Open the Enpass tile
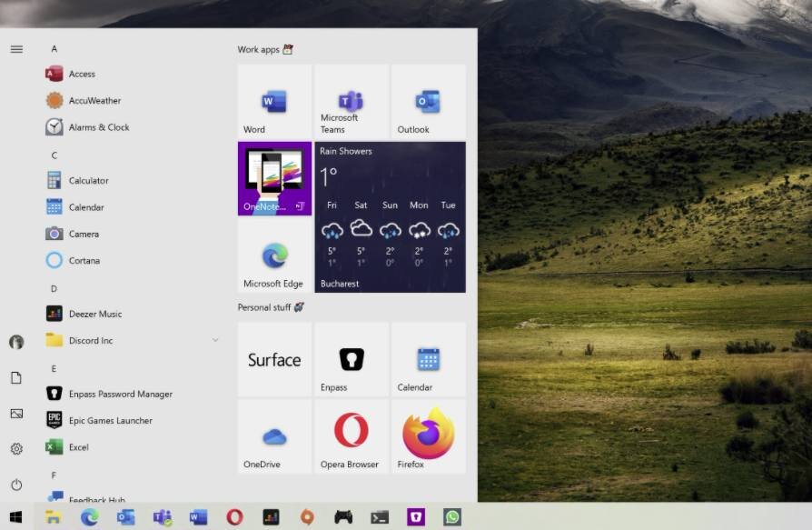 pos(352,360)
